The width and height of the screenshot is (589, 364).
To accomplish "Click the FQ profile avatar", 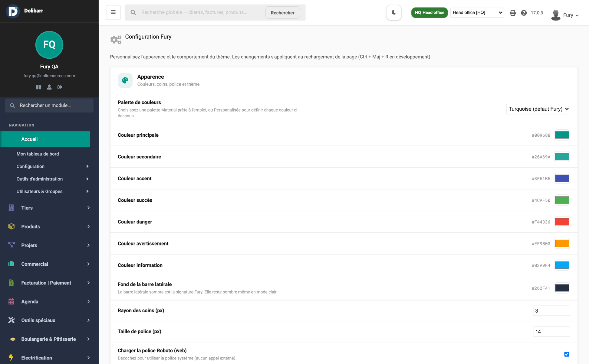I will point(49,45).
